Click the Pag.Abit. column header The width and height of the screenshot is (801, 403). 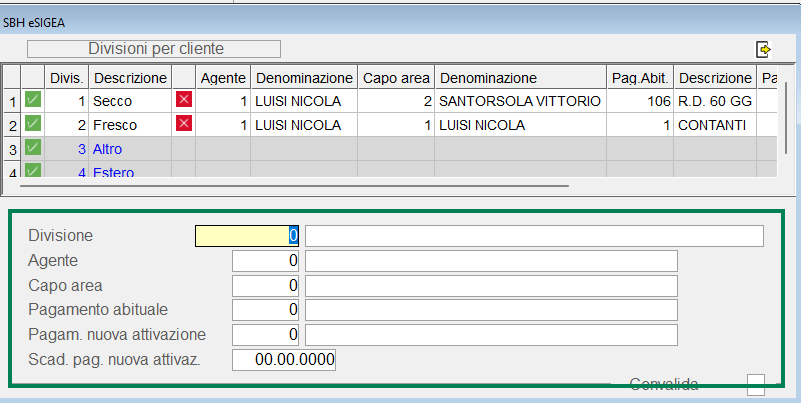pos(639,78)
